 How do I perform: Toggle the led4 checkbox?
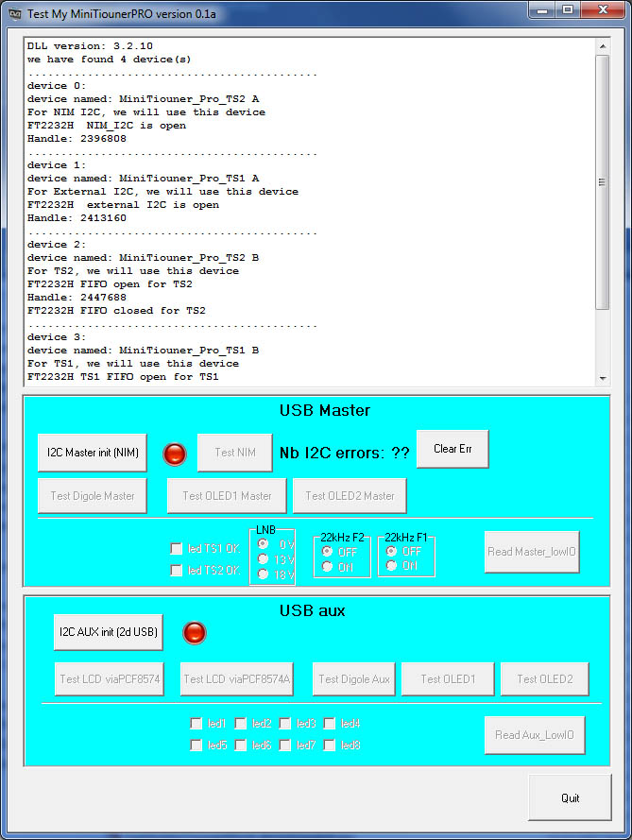click(x=330, y=724)
